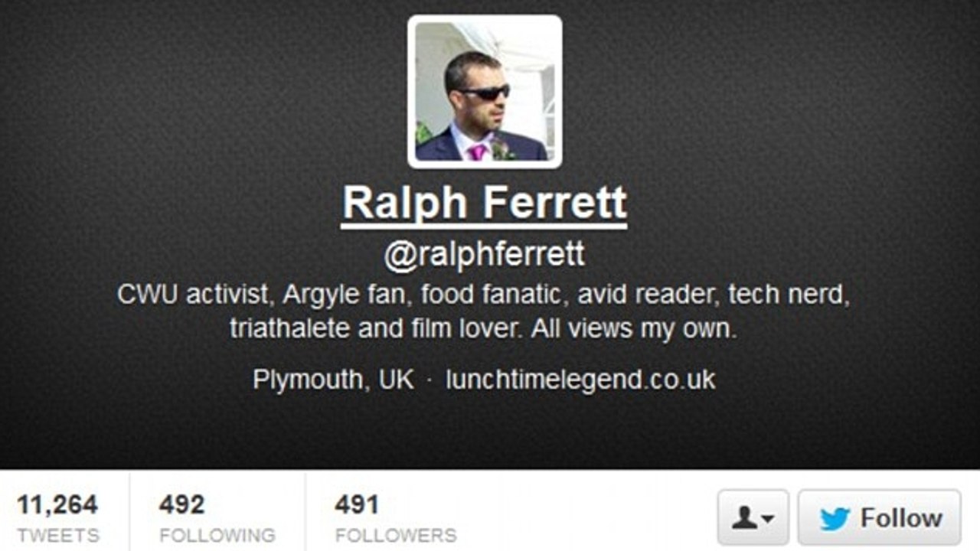
Task: View the 11,264 tweets count
Action: pyautogui.click(x=57, y=505)
